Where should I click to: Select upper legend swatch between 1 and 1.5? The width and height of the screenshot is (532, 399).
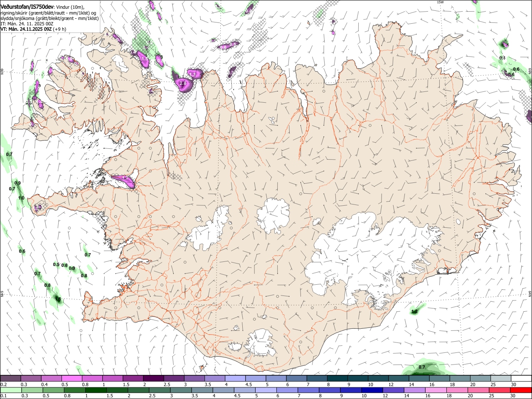(113, 378)
